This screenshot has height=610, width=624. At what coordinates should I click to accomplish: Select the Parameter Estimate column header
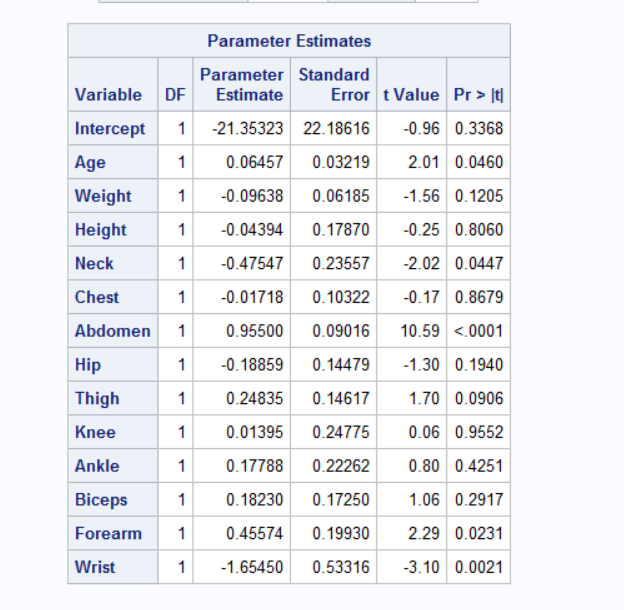(x=241, y=85)
